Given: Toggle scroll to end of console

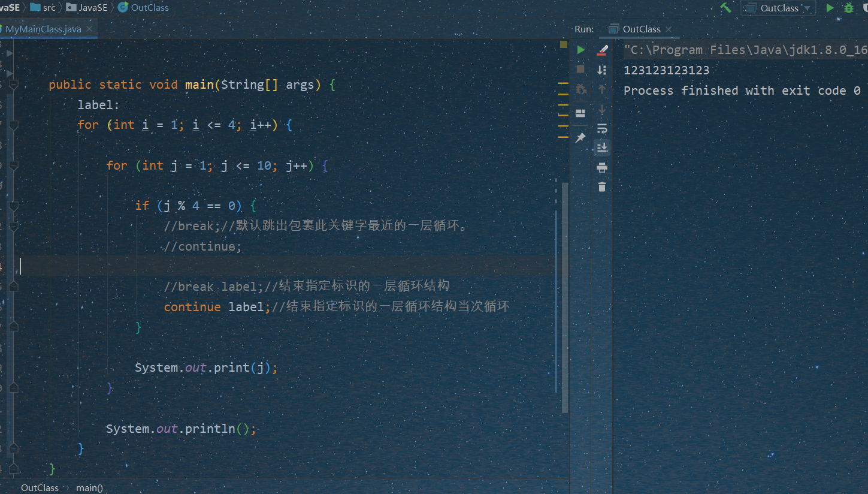Looking at the screenshot, I should [602, 147].
